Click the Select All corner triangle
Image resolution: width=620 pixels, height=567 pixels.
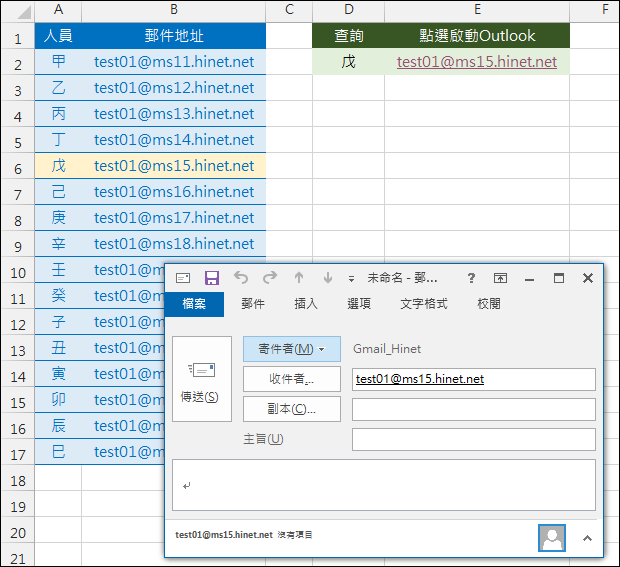click(24, 13)
